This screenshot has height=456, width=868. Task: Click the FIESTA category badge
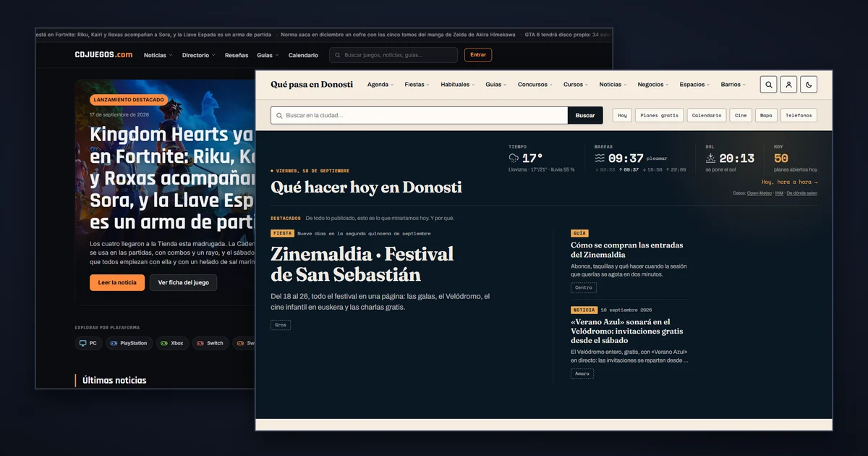(282, 234)
